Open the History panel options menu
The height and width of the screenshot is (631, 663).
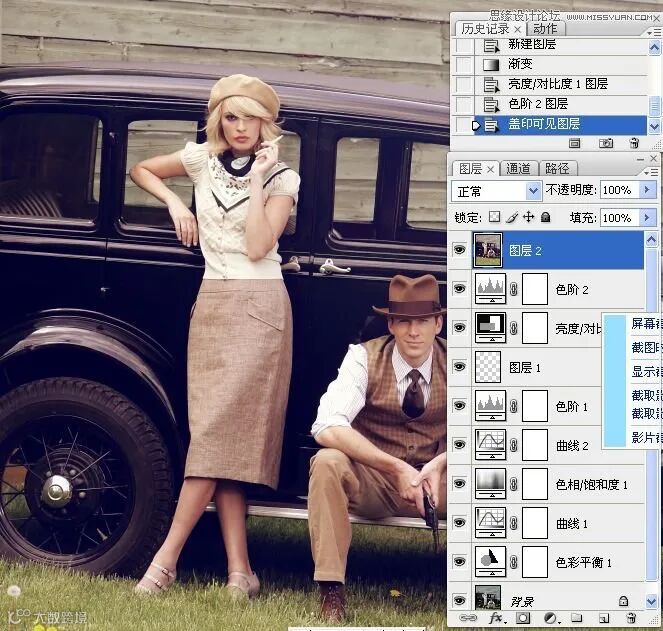[654, 31]
